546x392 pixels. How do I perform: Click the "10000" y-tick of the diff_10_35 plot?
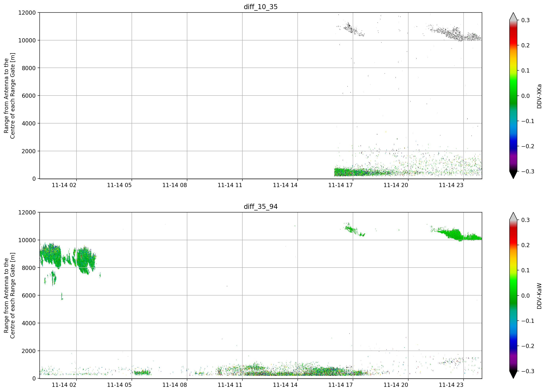pos(27,40)
